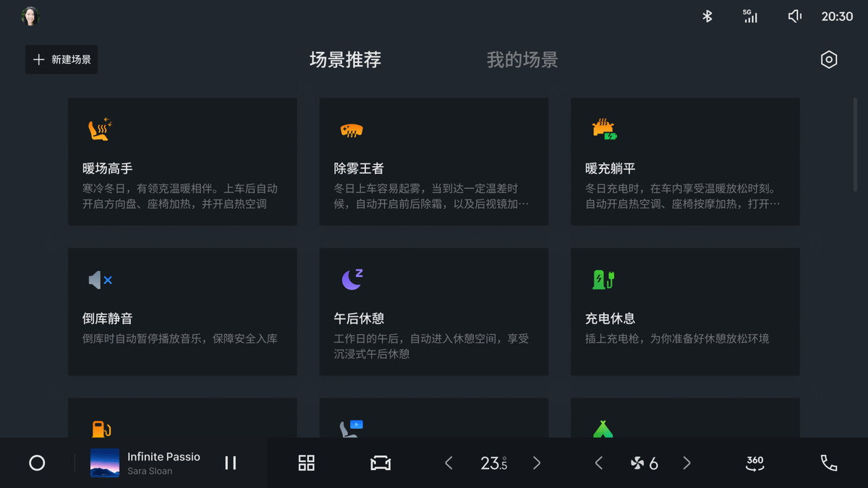
Task: Open the 360 surround view camera
Action: (x=754, y=463)
